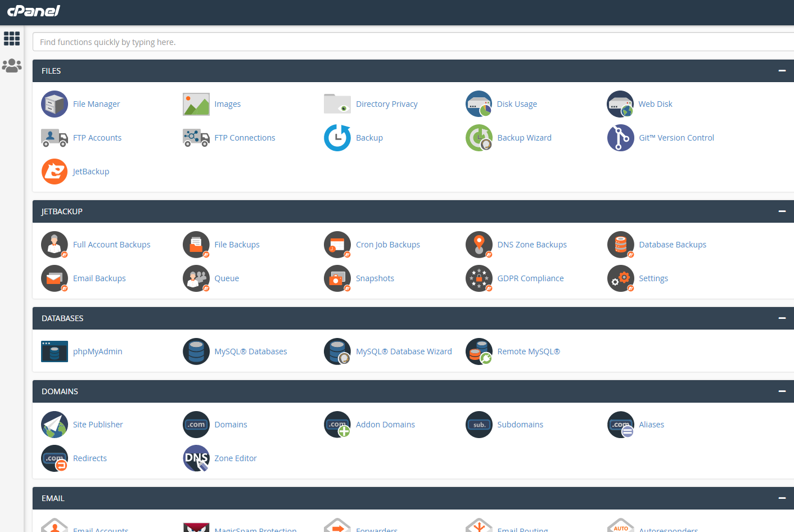Open the File Manager icon
Image resolution: width=794 pixels, height=532 pixels.
tap(55, 104)
